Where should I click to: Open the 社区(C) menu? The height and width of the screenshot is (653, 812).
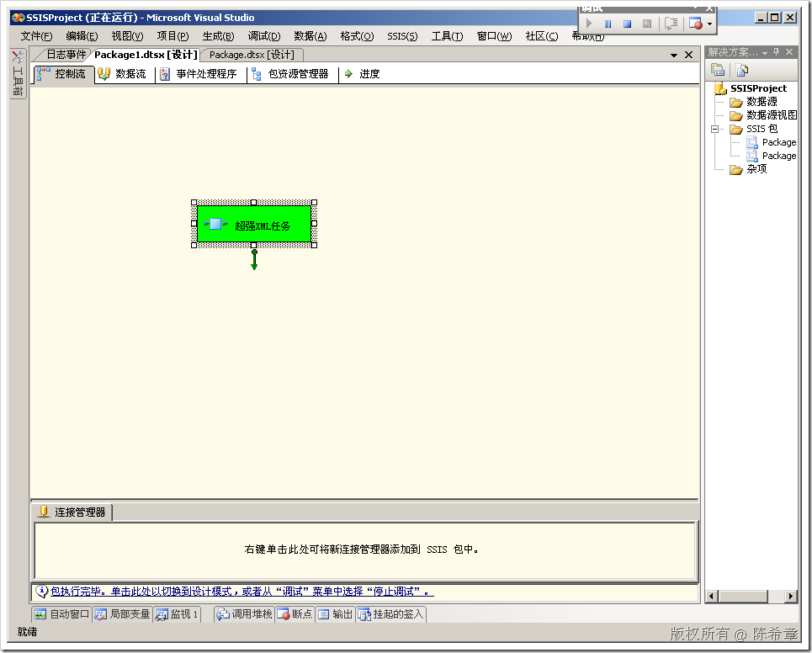point(542,36)
